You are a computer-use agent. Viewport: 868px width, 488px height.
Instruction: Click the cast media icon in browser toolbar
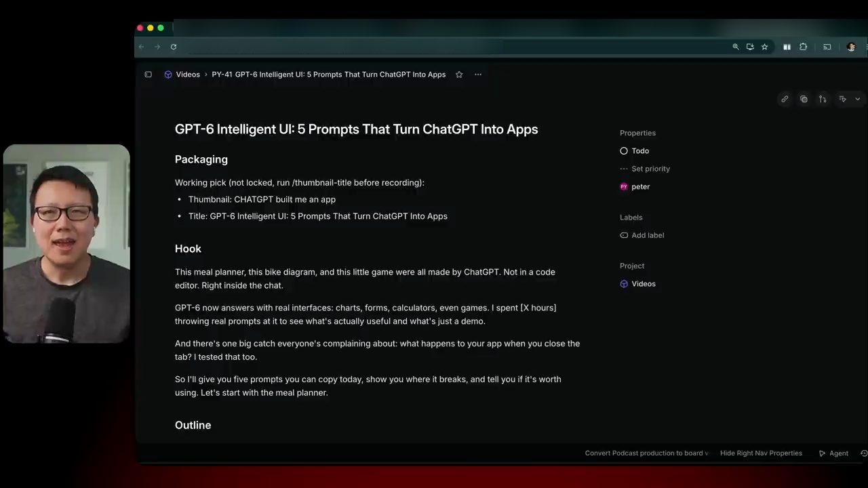(x=827, y=47)
